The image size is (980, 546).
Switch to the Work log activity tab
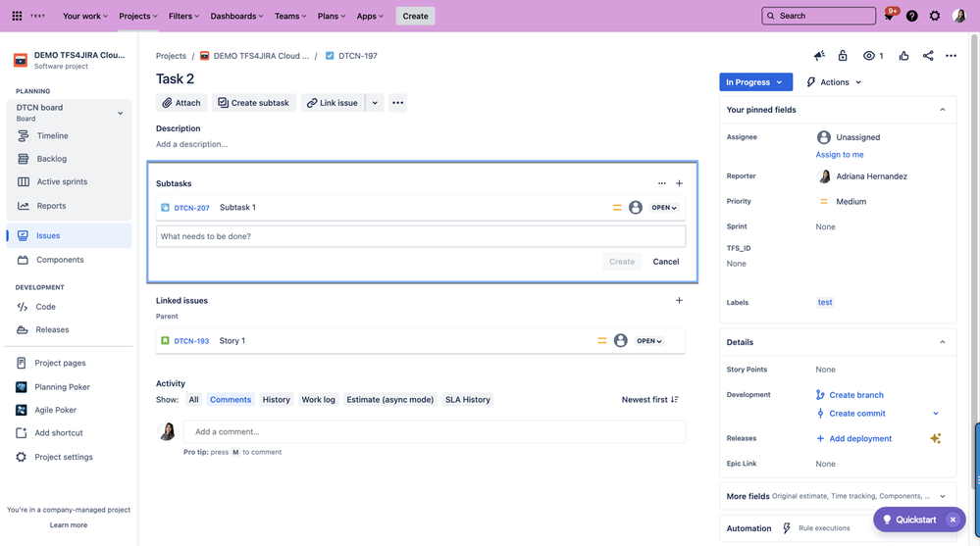[x=318, y=400]
